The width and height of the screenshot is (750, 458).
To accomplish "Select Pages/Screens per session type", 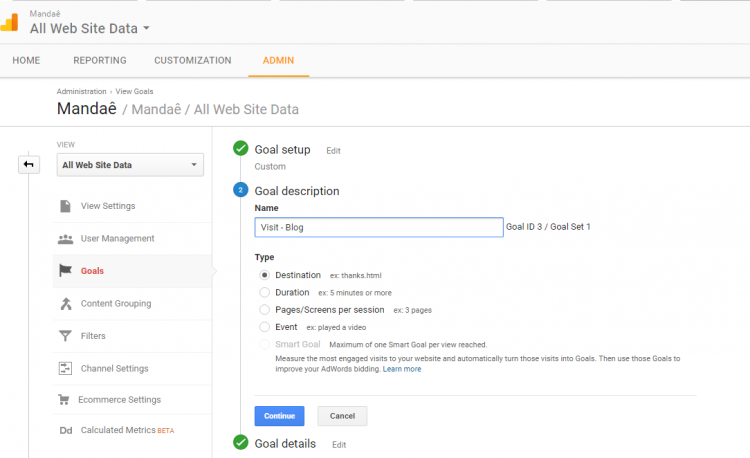I will pos(265,310).
